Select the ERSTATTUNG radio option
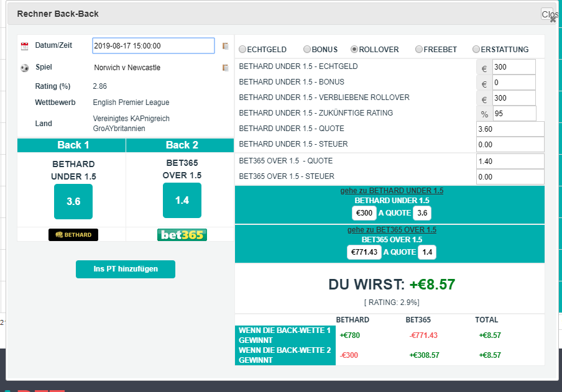Screen dimensions: 562x392 tap(476, 49)
